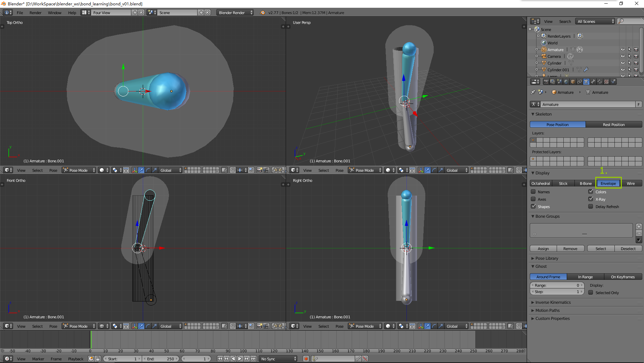Open the Render menu
Image resolution: width=644 pixels, height=363 pixels.
tap(35, 12)
